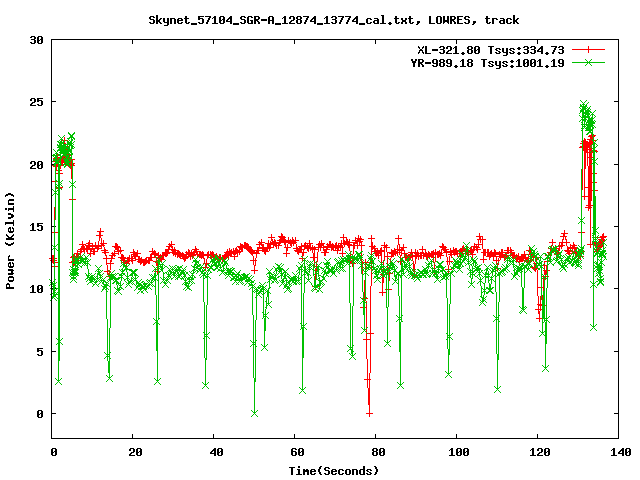This screenshot has width=640, height=480.
Task: Click y-axis tick label 25
Action: [x=36, y=102]
